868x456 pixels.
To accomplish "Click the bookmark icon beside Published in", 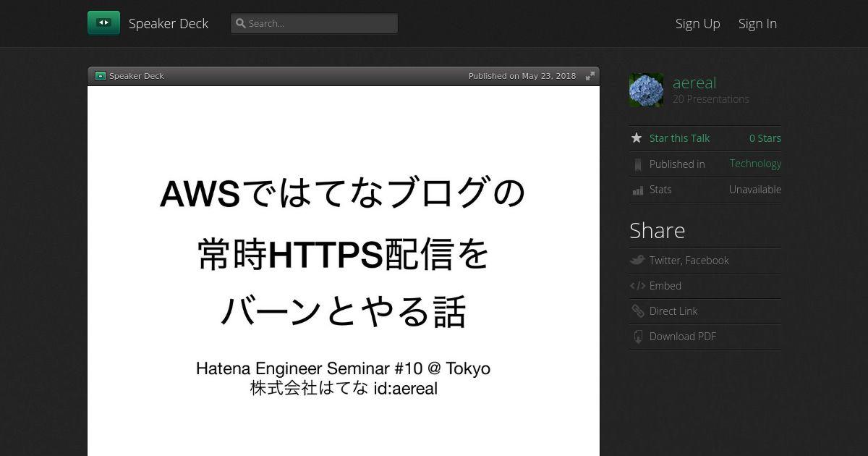I will [x=637, y=164].
